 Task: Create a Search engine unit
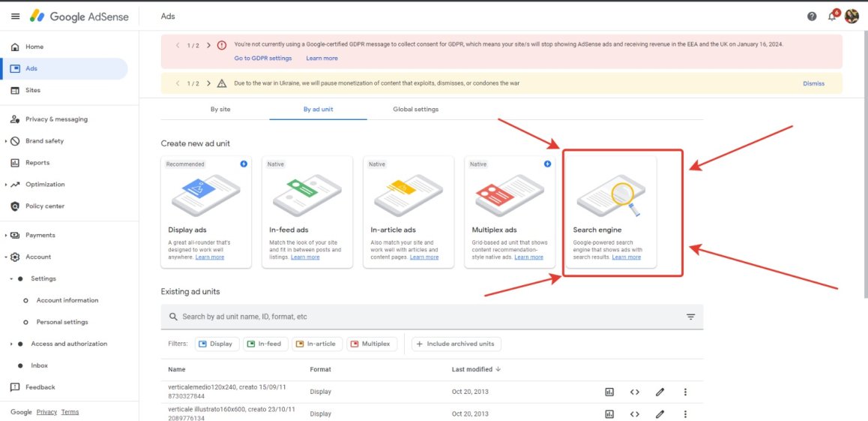[x=611, y=212]
